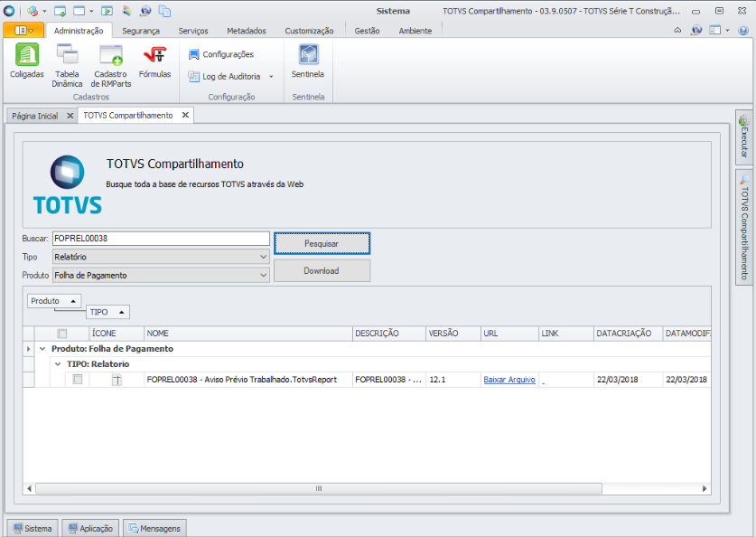
Task: Open the Tipo dropdown showing Relatório
Action: (x=161, y=257)
